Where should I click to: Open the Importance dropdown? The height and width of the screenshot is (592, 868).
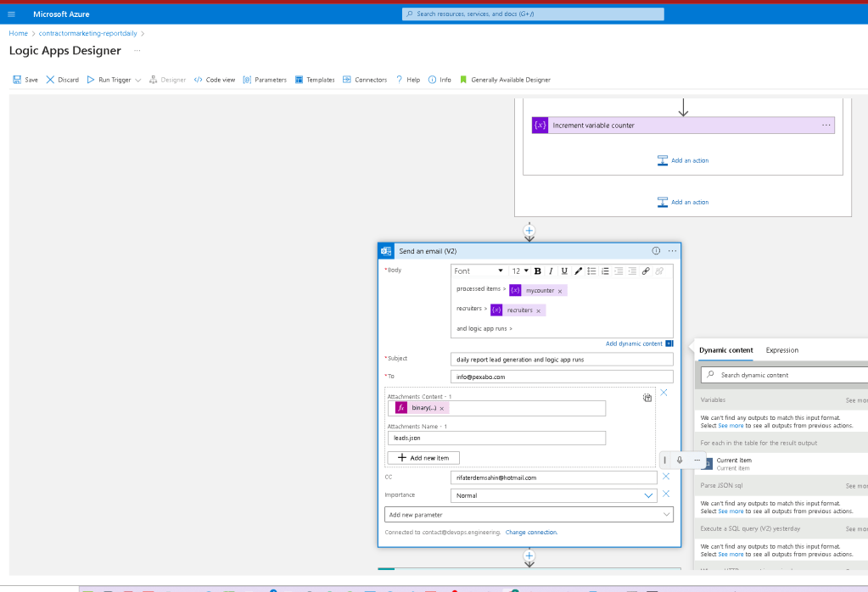point(554,495)
